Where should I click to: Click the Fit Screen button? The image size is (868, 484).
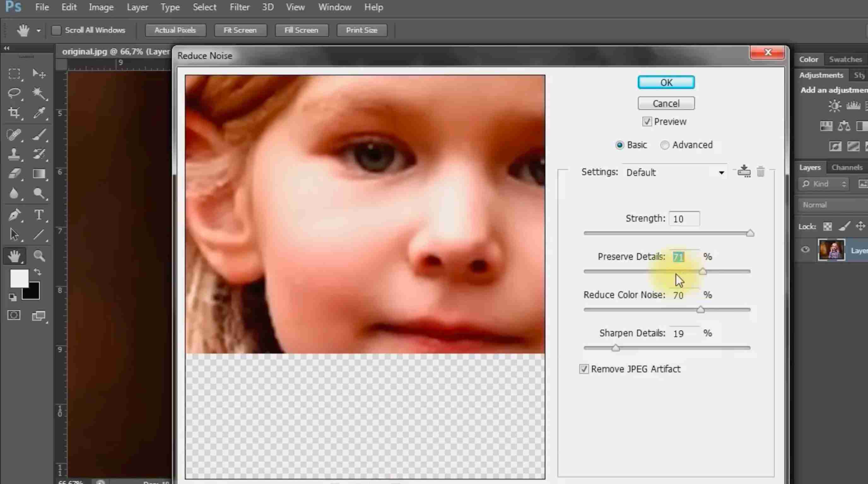(x=240, y=30)
